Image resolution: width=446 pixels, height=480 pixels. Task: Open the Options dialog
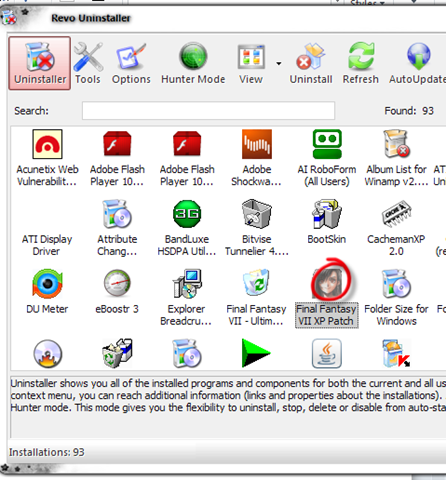131,63
